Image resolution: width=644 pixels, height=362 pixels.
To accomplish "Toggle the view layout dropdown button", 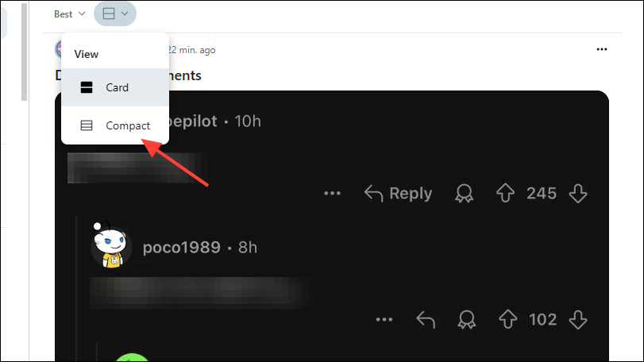I will click(x=115, y=14).
